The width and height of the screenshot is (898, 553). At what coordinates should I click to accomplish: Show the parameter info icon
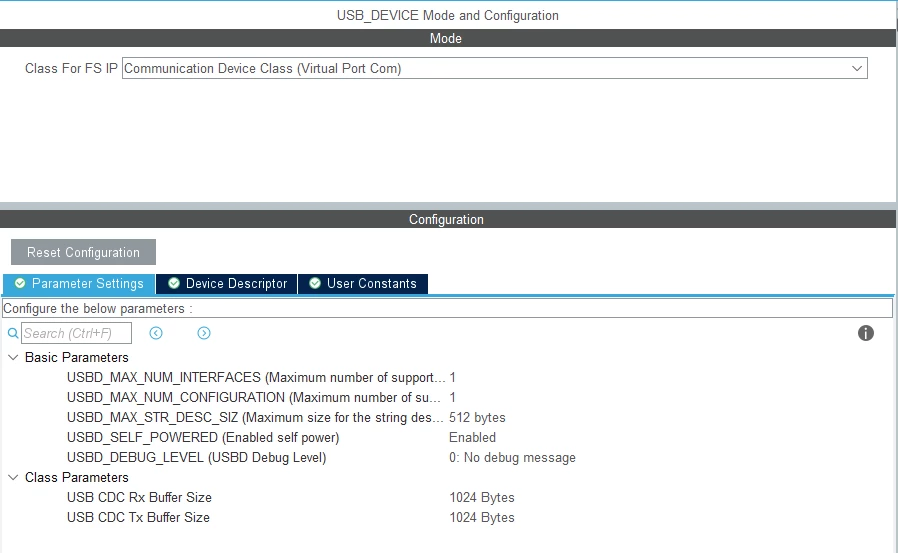tap(865, 333)
